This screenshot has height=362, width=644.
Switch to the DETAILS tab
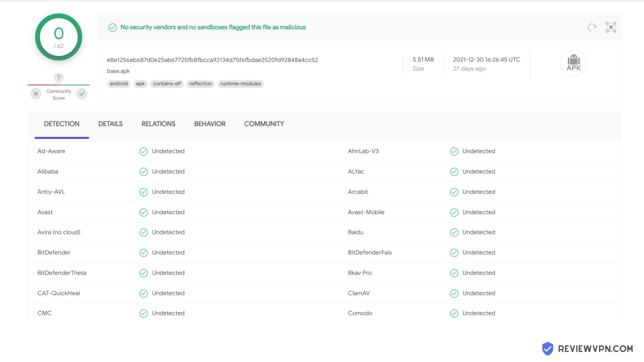click(x=110, y=124)
